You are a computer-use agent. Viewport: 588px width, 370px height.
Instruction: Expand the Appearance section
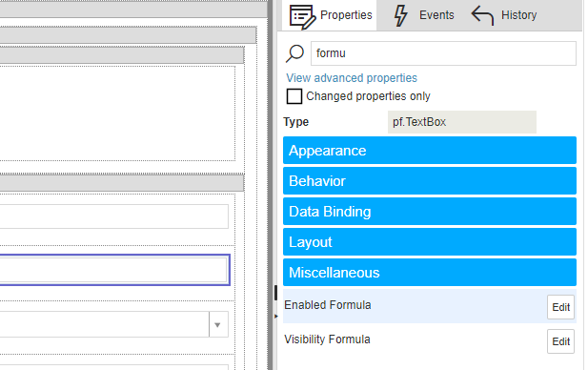pyautogui.click(x=430, y=151)
